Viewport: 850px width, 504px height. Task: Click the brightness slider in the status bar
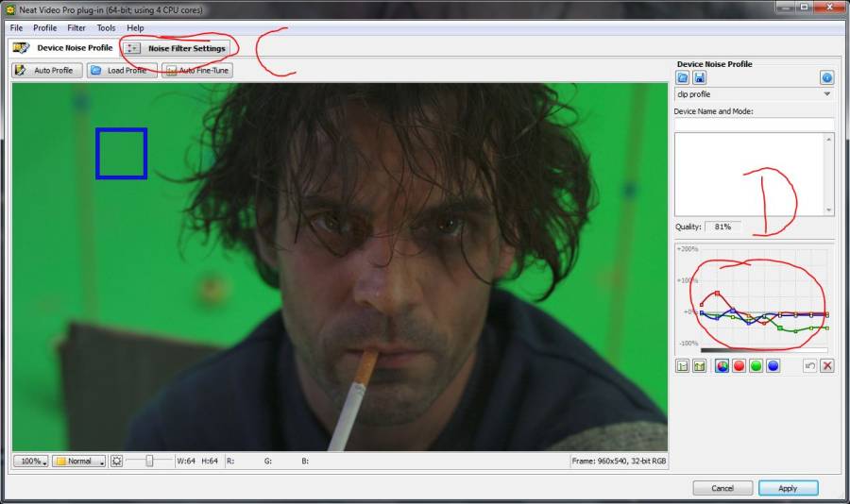149,462
